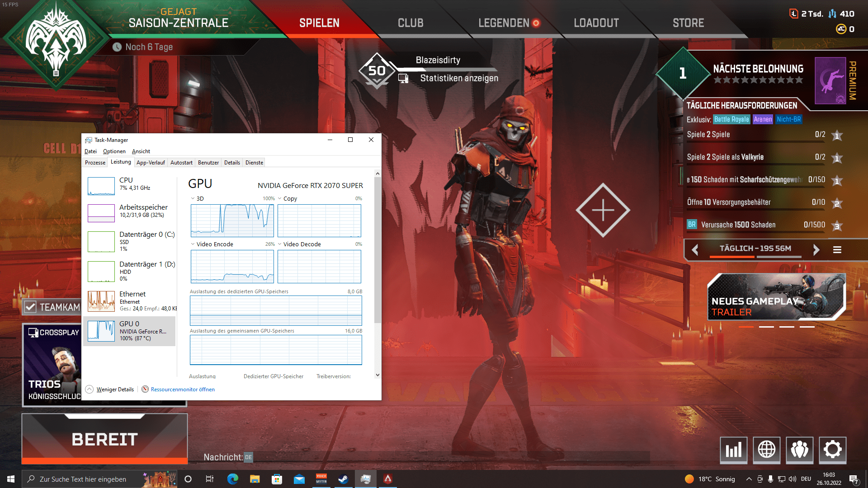Click the BEREIT ready button
Image resolution: width=868 pixels, height=488 pixels.
point(104,439)
